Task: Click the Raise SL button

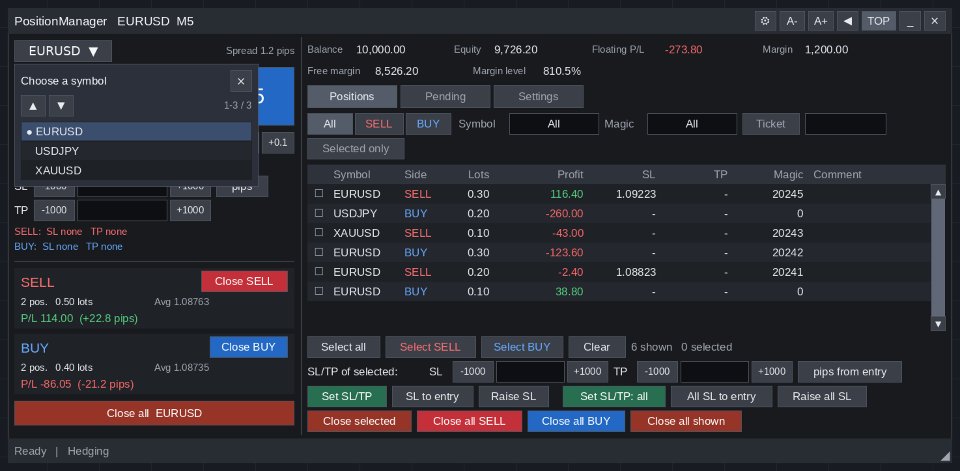Action: [x=513, y=396]
